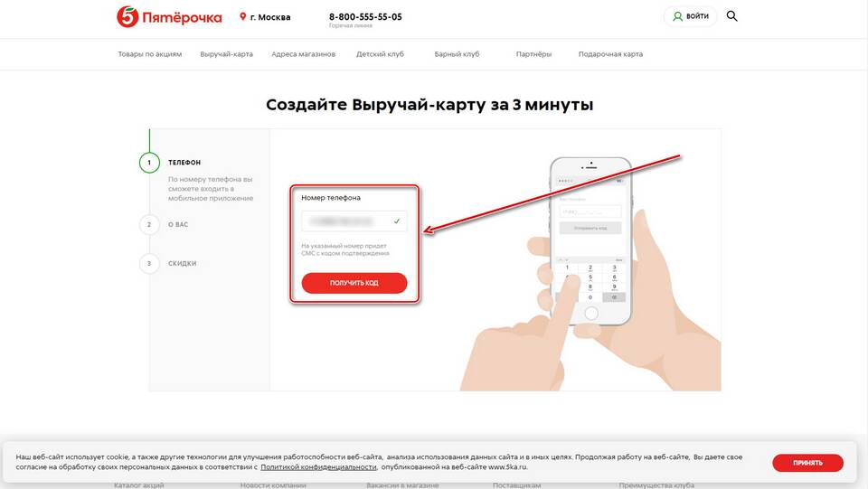Click the Получить код button
The image size is (868, 489).
(354, 283)
